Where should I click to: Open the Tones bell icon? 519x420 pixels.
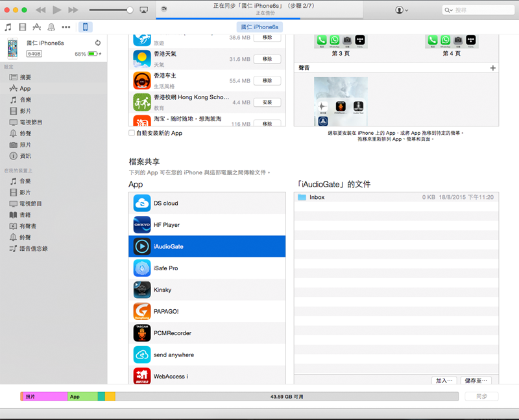click(51, 27)
